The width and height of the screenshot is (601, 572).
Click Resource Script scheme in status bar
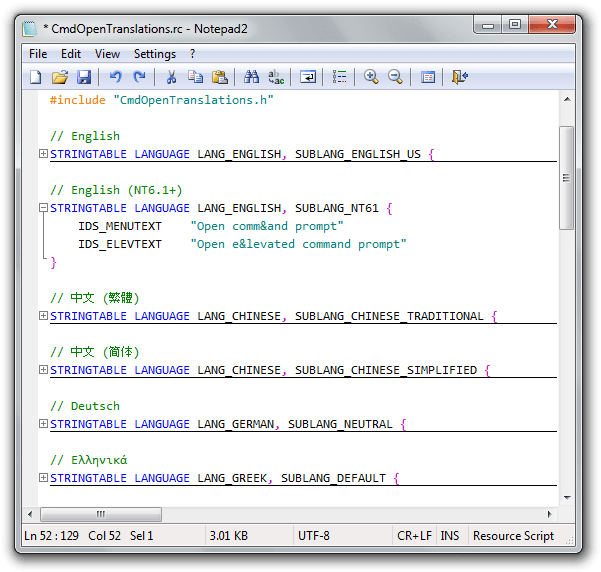[513, 536]
